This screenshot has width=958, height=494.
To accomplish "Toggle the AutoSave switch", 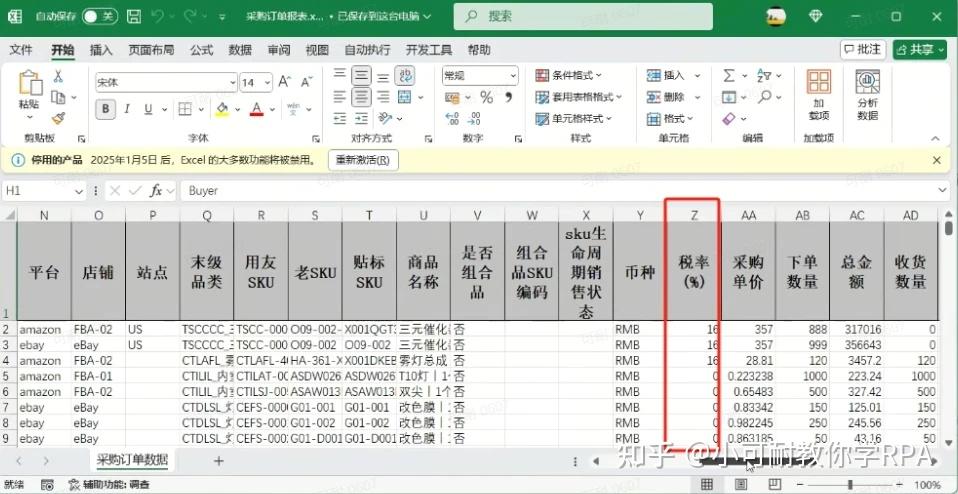I will pos(100,16).
